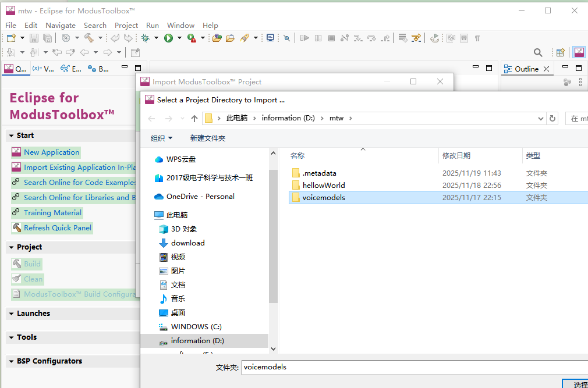Open the address bar history dropdown
This screenshot has height=388, width=588.
pyautogui.click(x=540, y=118)
